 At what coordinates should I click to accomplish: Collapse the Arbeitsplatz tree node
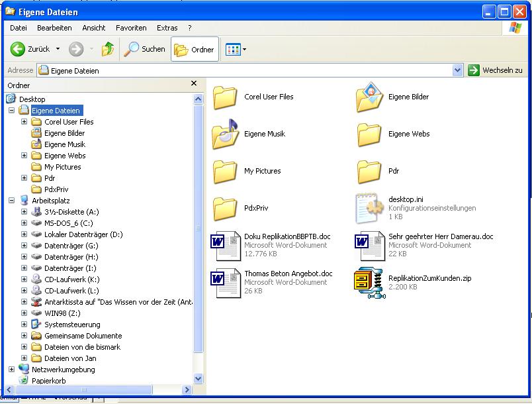pos(11,200)
